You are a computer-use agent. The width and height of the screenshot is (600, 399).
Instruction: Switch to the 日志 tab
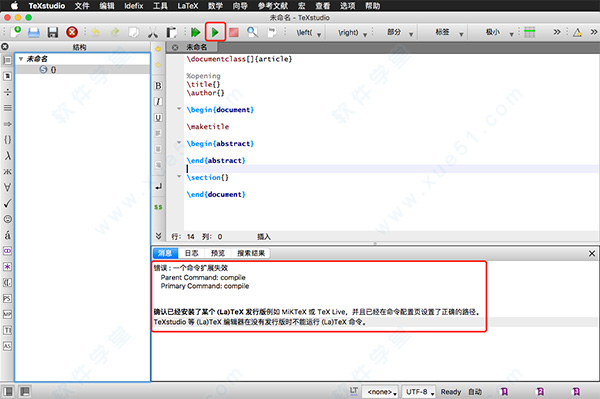192,253
